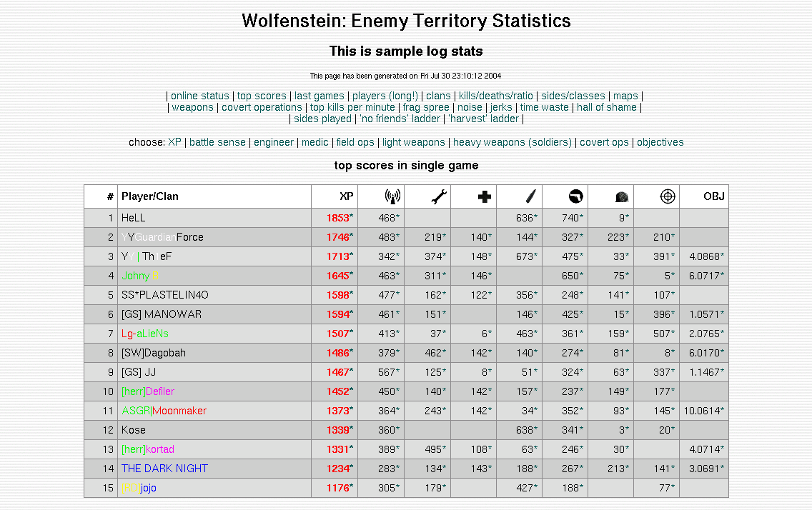Click the engineer wrench column icon
812x510 pixels.
click(x=439, y=196)
